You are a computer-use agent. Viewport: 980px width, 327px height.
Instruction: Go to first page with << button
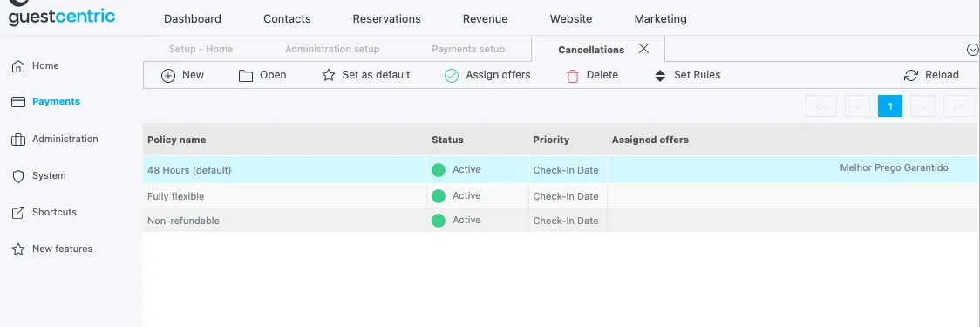(821, 106)
